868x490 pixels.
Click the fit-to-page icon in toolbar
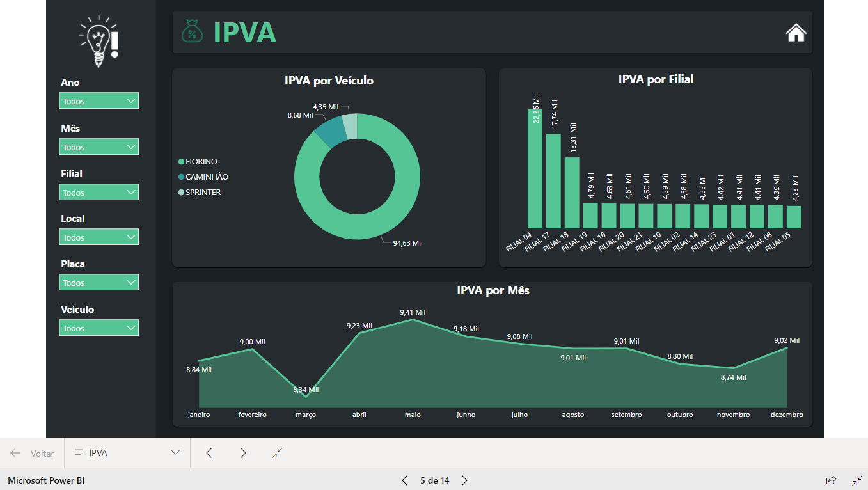pos(276,453)
